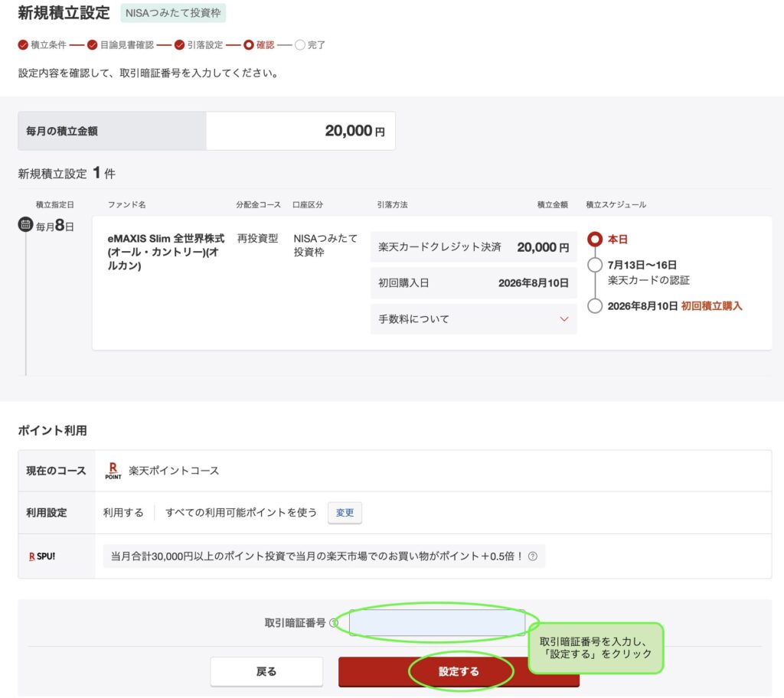Click the NISAつみたて投資枠 account cell
This screenshot has height=698, width=784.
pyautogui.click(x=325, y=245)
